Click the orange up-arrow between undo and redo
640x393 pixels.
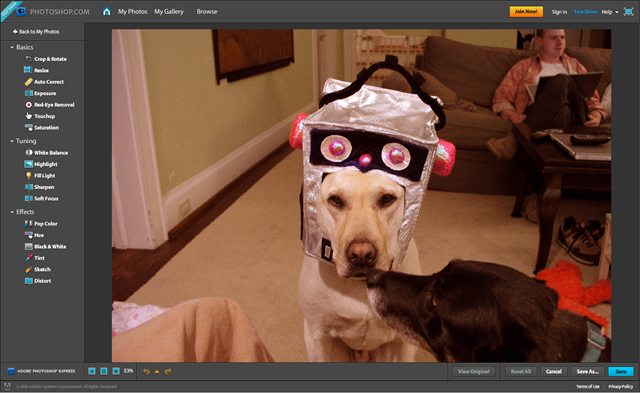[x=157, y=372]
